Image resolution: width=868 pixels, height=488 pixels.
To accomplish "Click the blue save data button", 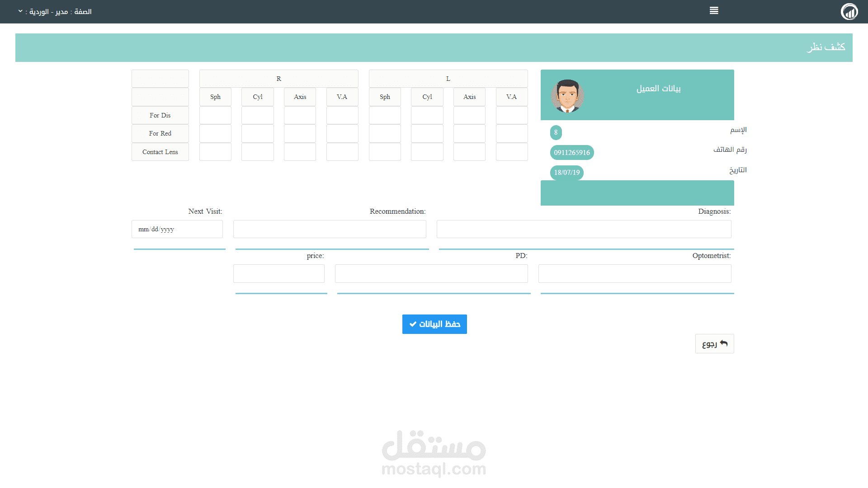I will coord(434,324).
